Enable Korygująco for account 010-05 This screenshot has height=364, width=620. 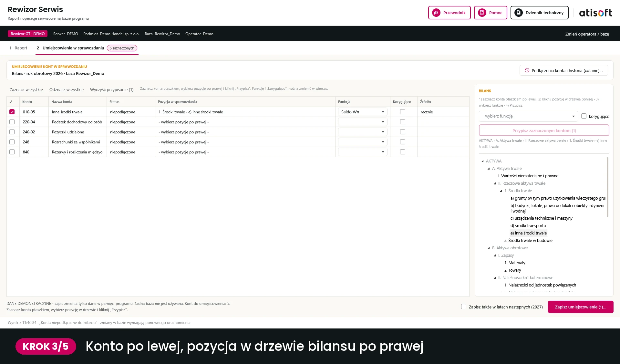pos(403,112)
